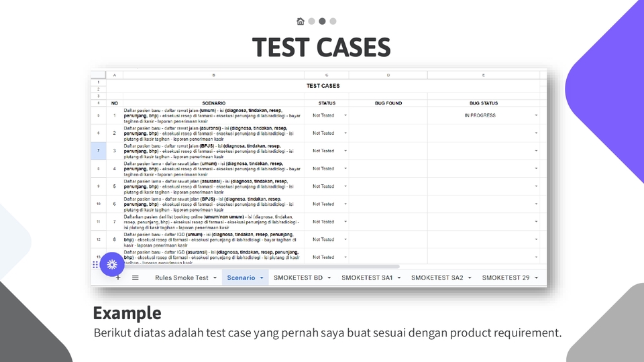
Task: Open the Not Tested dropdown for scenario 5
Action: pyautogui.click(x=346, y=186)
